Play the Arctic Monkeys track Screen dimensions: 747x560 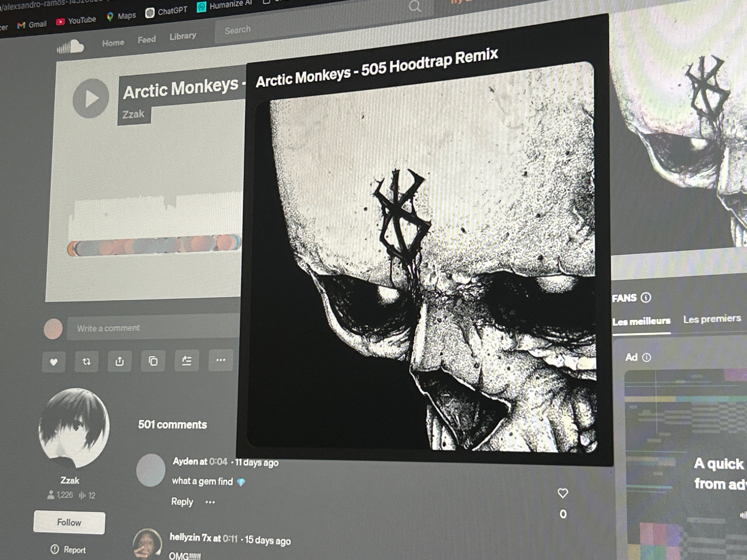pyautogui.click(x=91, y=98)
